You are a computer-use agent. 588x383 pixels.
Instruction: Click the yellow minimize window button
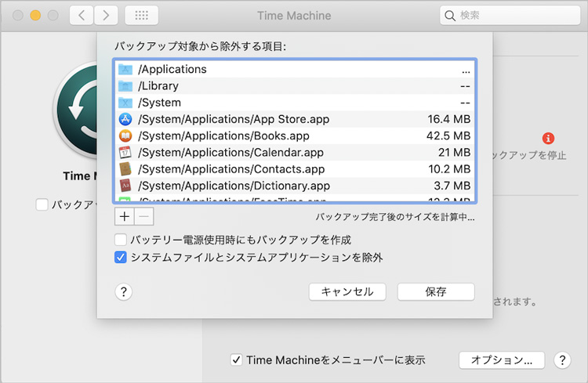pos(35,16)
